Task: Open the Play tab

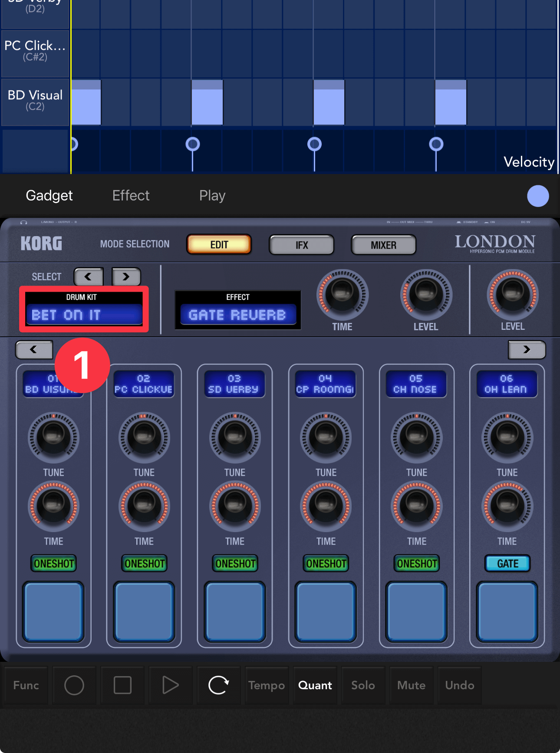Action: (212, 196)
